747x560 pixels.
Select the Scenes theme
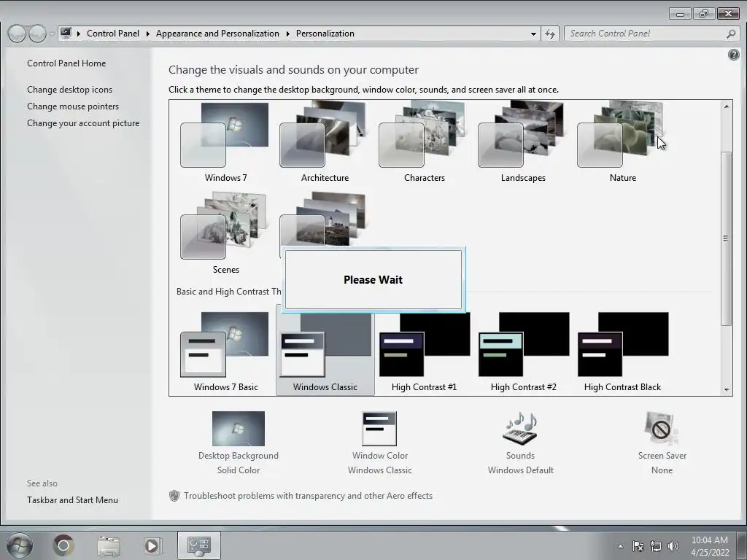pos(225,233)
